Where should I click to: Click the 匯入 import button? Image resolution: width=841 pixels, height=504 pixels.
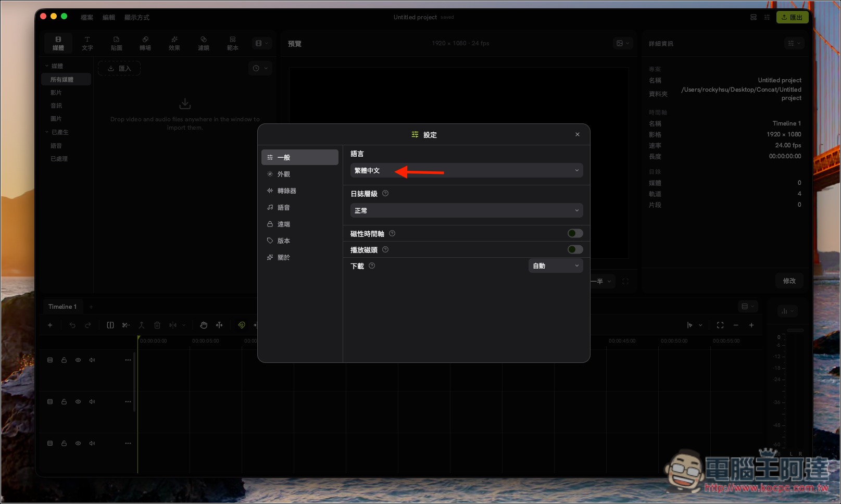tap(119, 68)
